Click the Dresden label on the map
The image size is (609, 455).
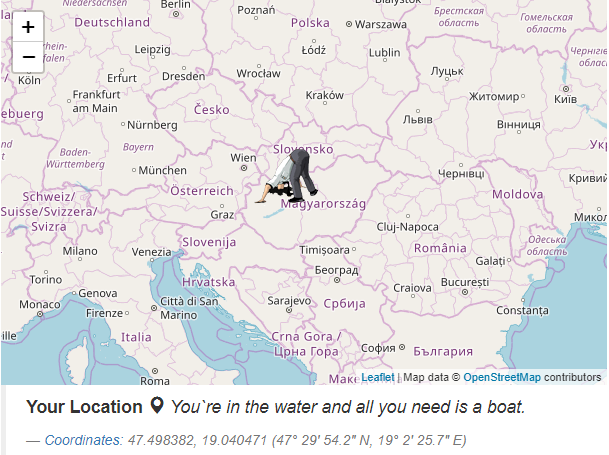183,76
